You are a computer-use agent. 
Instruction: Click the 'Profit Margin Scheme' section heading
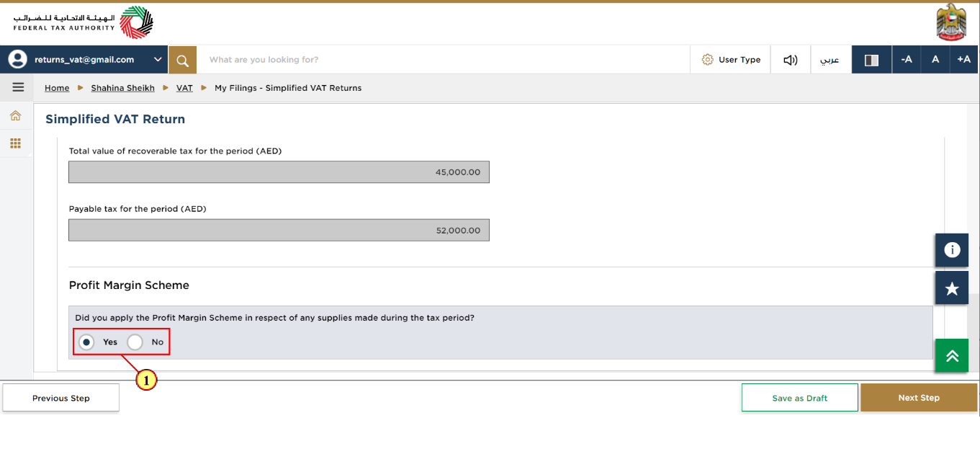(129, 285)
